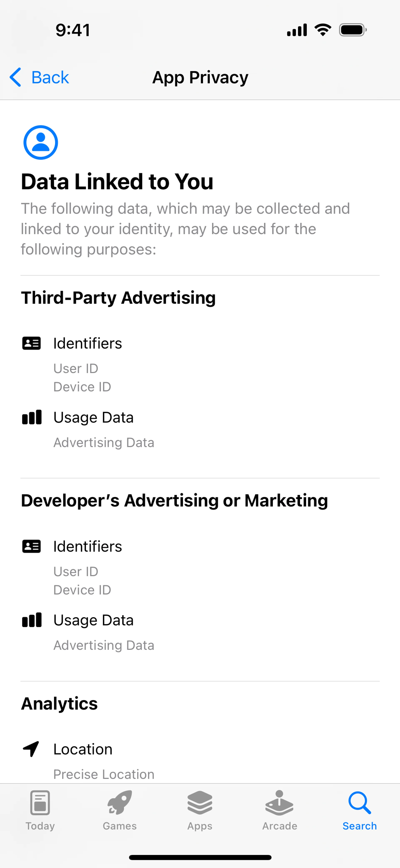This screenshot has height=868, width=400.
Task: Tap the Location arrow icon under Analytics
Action: [31, 749]
